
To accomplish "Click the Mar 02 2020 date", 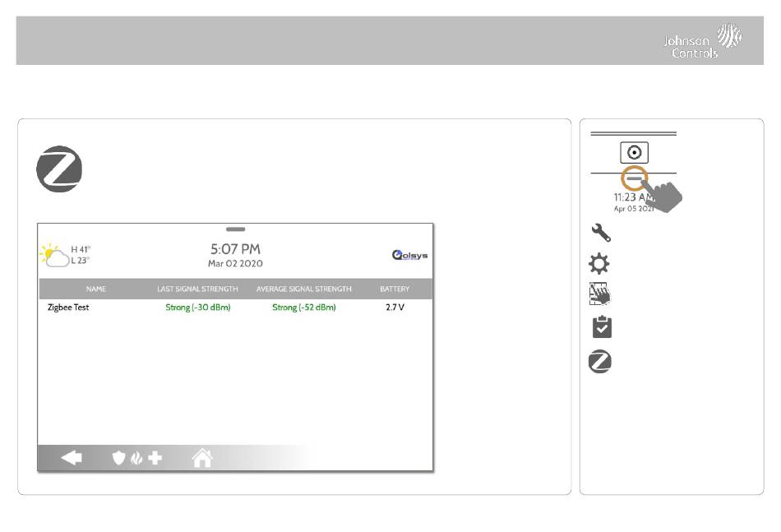I will [235, 263].
